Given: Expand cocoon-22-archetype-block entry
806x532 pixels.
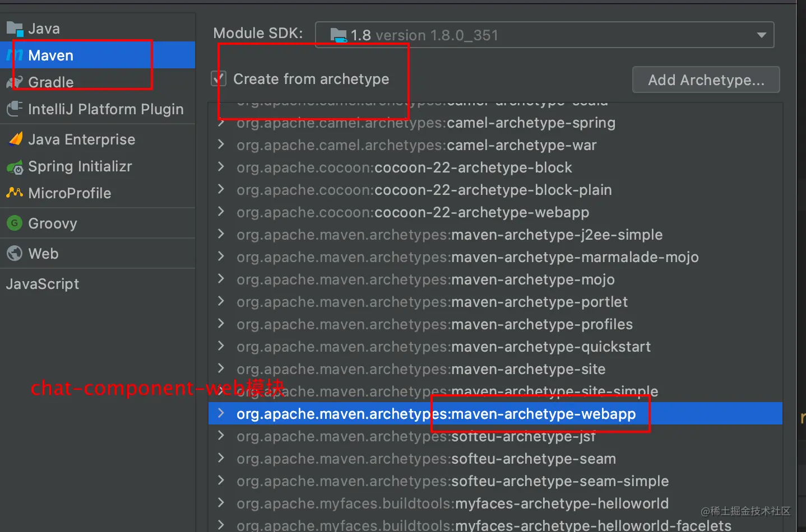Looking at the screenshot, I should point(221,167).
